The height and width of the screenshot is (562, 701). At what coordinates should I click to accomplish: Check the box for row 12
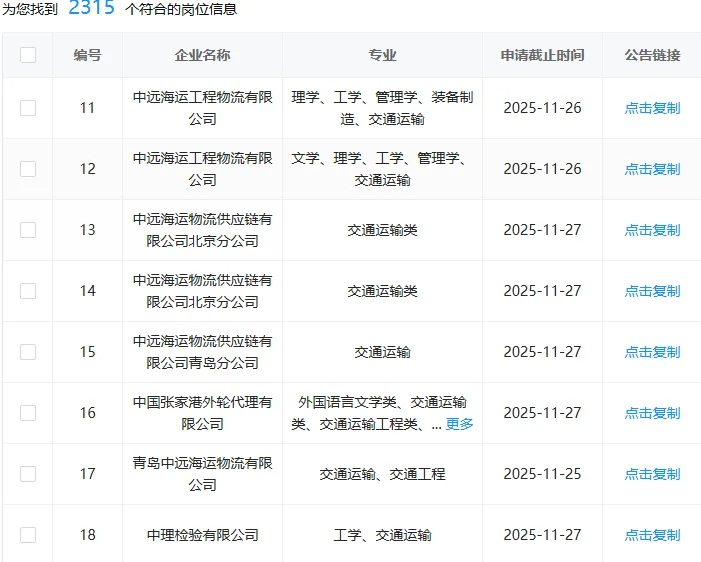(x=28, y=169)
